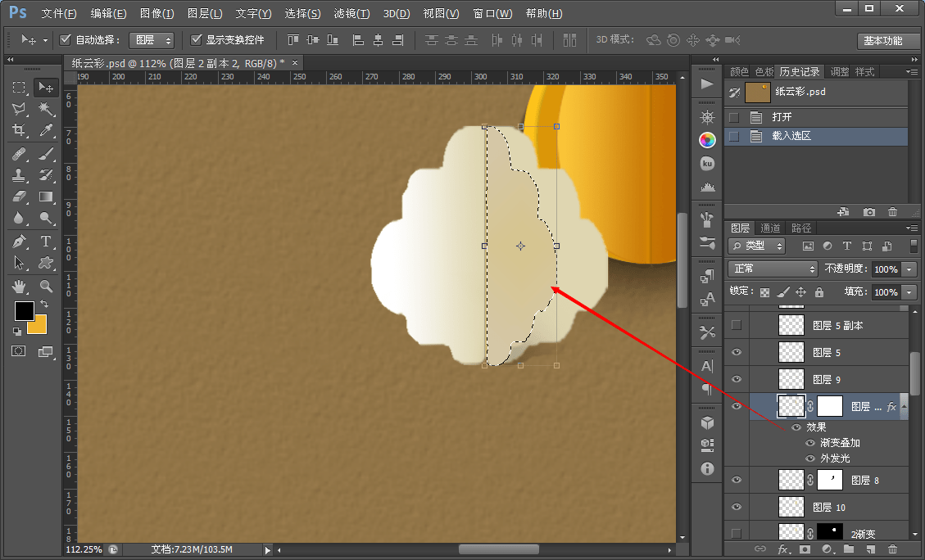The width and height of the screenshot is (925, 560).
Task: Click the 图层 10 layer thumbnail
Action: coord(791,507)
